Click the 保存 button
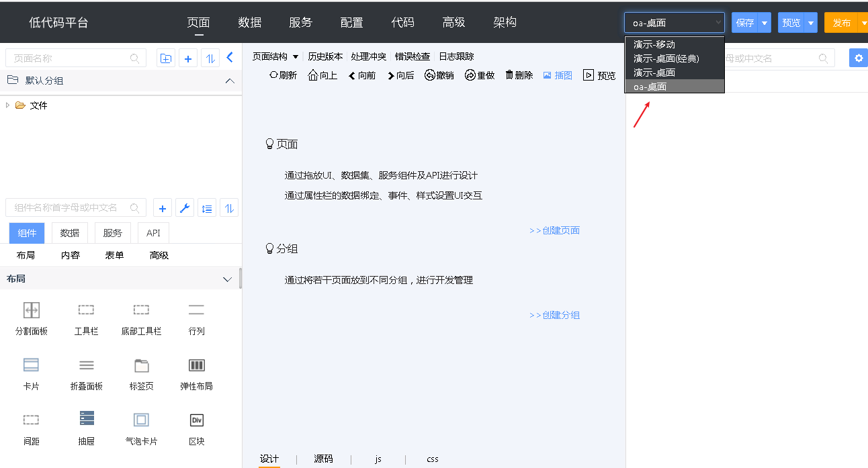 [745, 22]
